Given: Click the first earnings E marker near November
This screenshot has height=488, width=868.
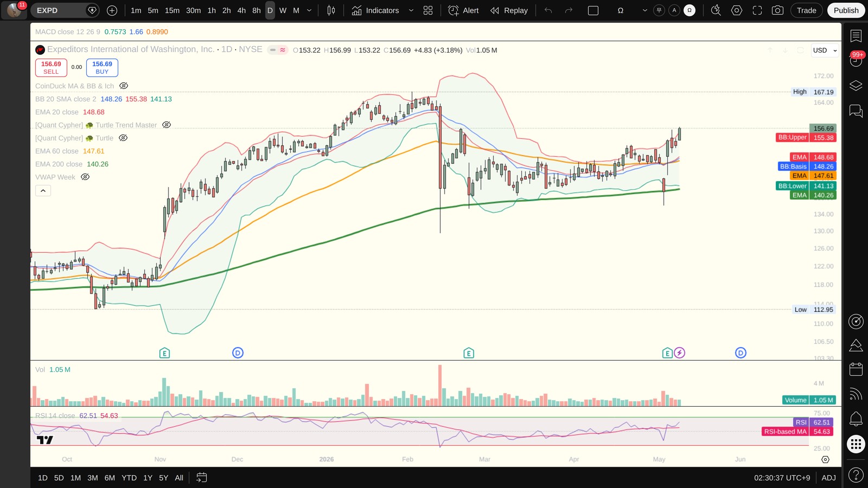Looking at the screenshot, I should pyautogui.click(x=164, y=353).
